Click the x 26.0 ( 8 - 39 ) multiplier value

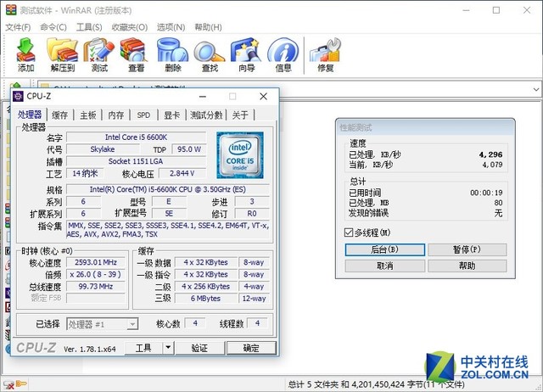tap(96, 275)
